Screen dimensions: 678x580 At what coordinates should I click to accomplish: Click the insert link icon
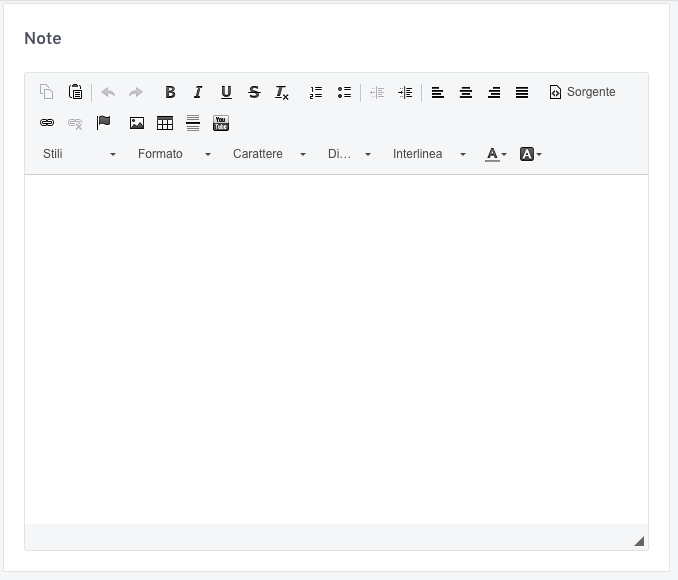[46, 123]
